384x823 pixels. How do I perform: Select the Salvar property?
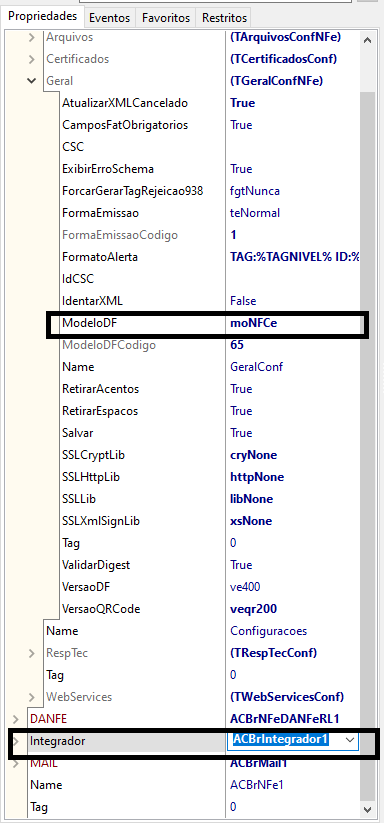click(78, 433)
